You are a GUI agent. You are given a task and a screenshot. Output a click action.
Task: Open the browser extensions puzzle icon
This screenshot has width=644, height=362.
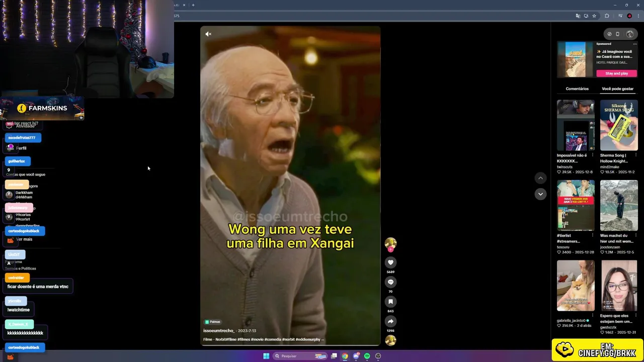click(x=607, y=16)
